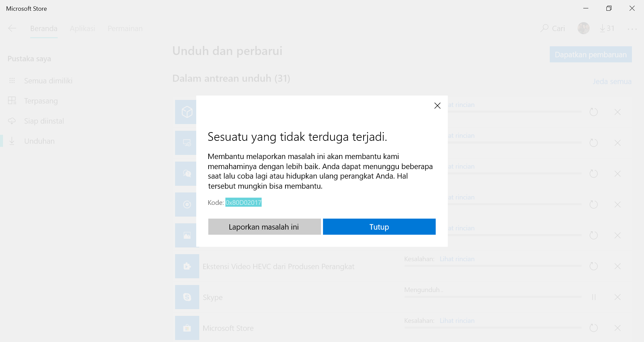Cancel the HEVC extension download
The height and width of the screenshot is (342, 644).
point(618,266)
